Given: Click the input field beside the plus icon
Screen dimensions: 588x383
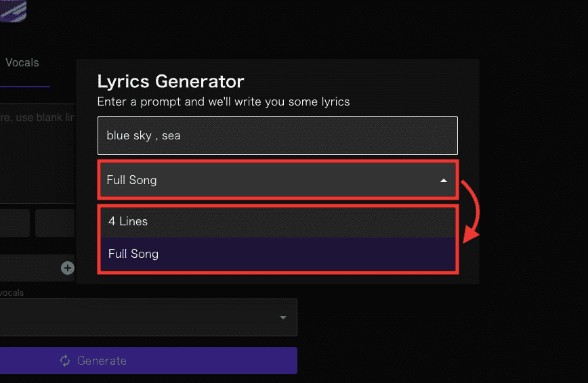Looking at the screenshot, I should tap(30, 268).
